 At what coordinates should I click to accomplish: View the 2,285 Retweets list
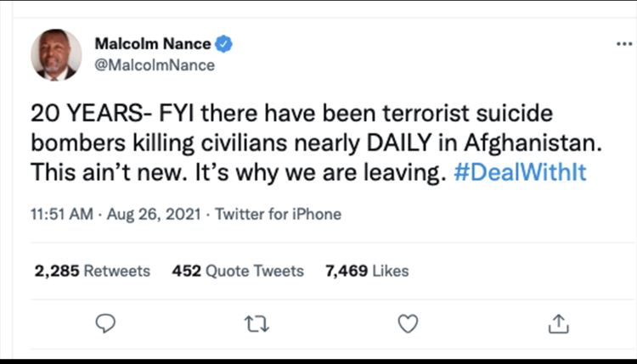click(x=92, y=272)
